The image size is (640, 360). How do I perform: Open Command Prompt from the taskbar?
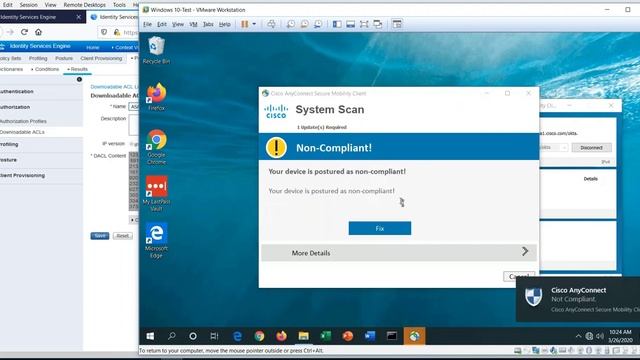[x=392, y=336]
